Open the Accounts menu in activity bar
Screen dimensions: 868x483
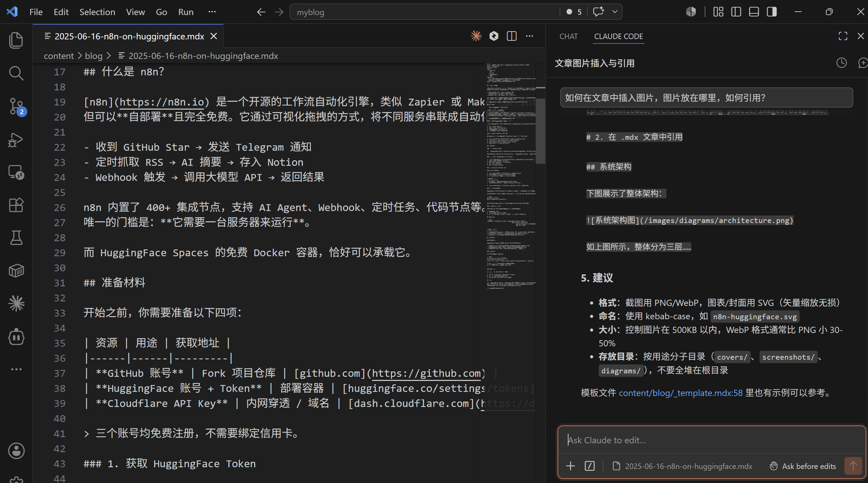pos(16,451)
